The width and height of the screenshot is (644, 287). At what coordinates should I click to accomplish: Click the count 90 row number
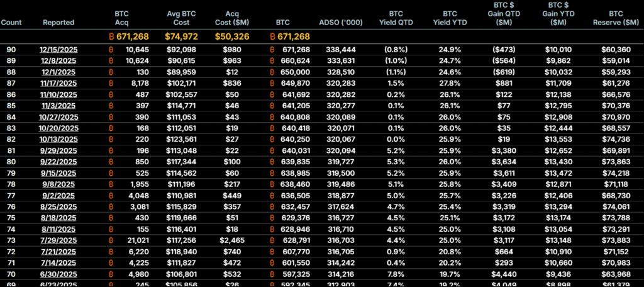11,50
